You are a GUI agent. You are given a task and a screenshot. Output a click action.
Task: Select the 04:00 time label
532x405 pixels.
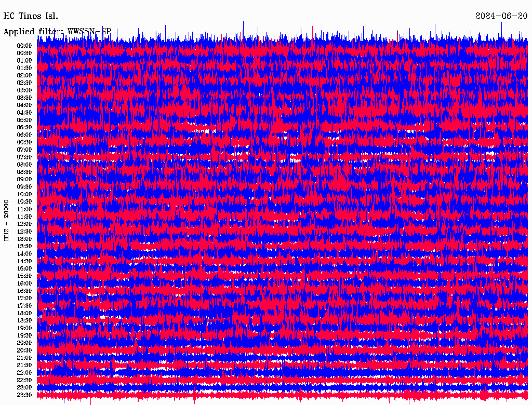point(24,105)
